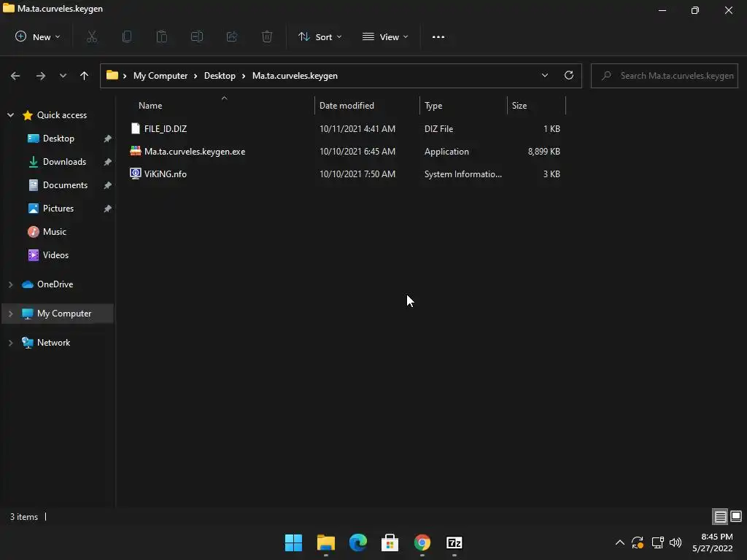Image resolution: width=747 pixels, height=560 pixels.
Task: Expand the OneDrive tree node
Action: point(10,284)
